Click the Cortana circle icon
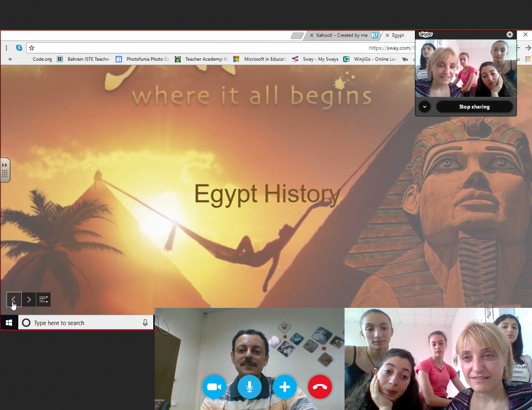This screenshot has width=532, height=410. click(x=26, y=323)
